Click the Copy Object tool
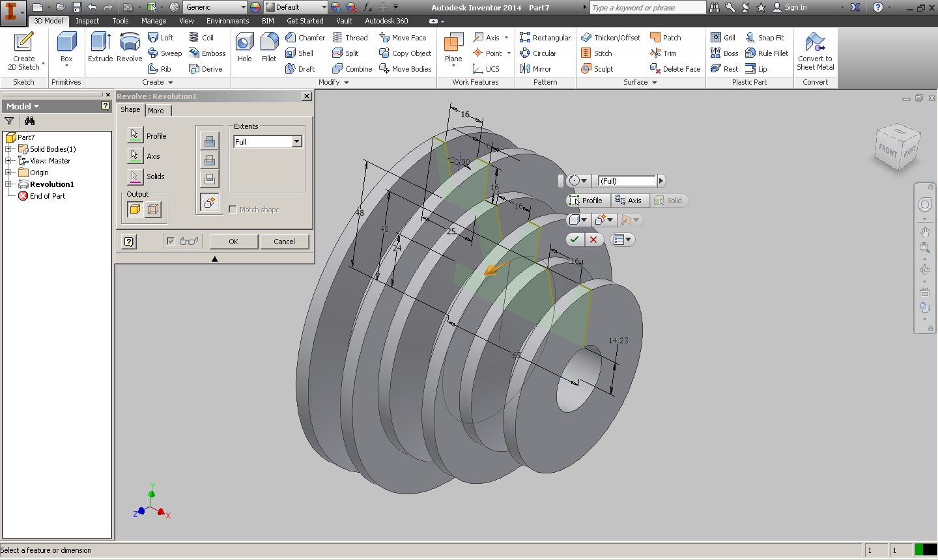The height and width of the screenshot is (560, 938). tap(405, 53)
